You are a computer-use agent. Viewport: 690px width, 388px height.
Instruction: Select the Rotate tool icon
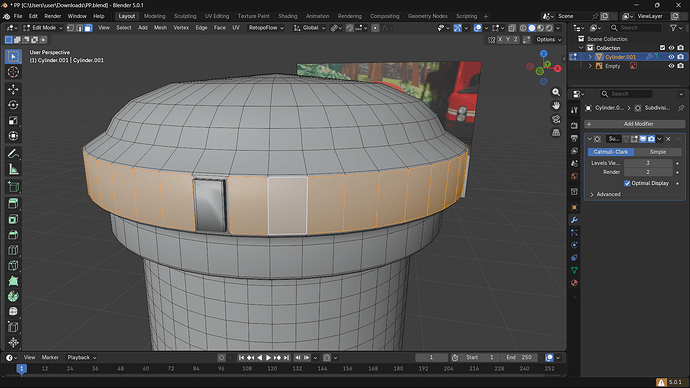point(13,105)
